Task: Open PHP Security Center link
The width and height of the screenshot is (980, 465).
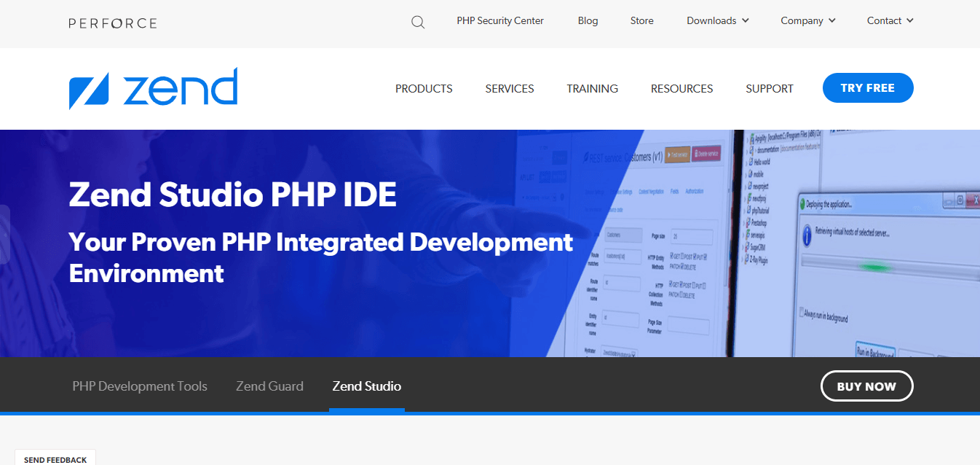Action: coord(500,21)
